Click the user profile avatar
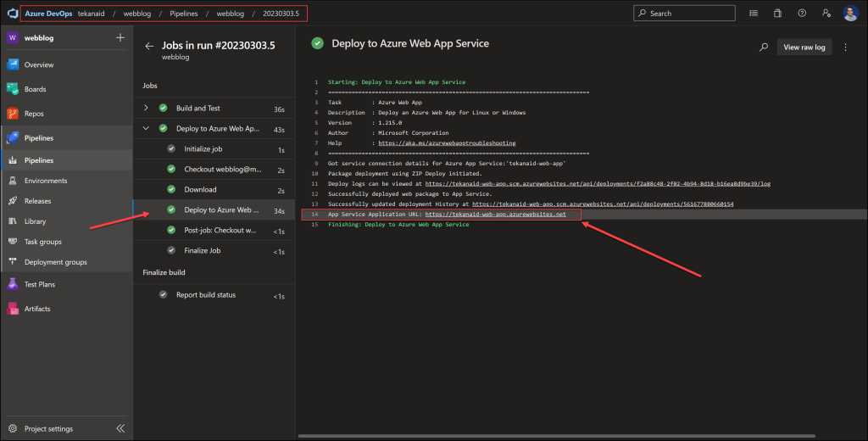 pyautogui.click(x=851, y=14)
